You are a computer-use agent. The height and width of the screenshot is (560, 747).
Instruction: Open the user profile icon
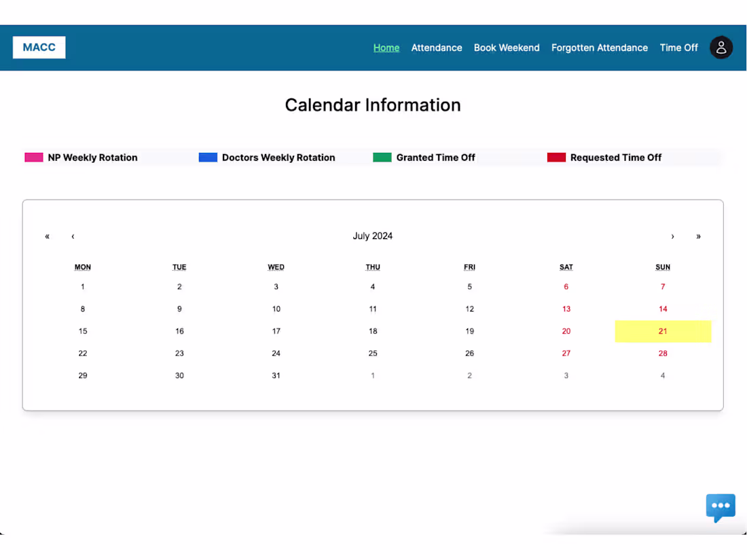click(x=721, y=48)
